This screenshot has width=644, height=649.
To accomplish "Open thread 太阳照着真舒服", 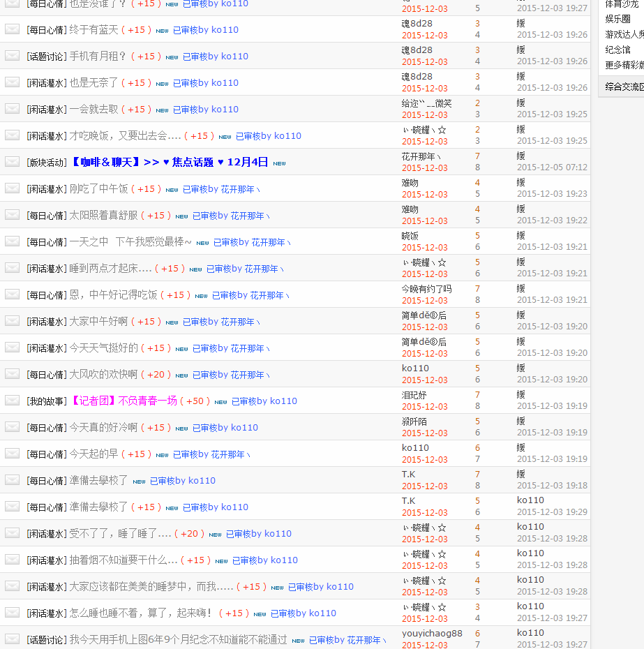I will coord(103,216).
